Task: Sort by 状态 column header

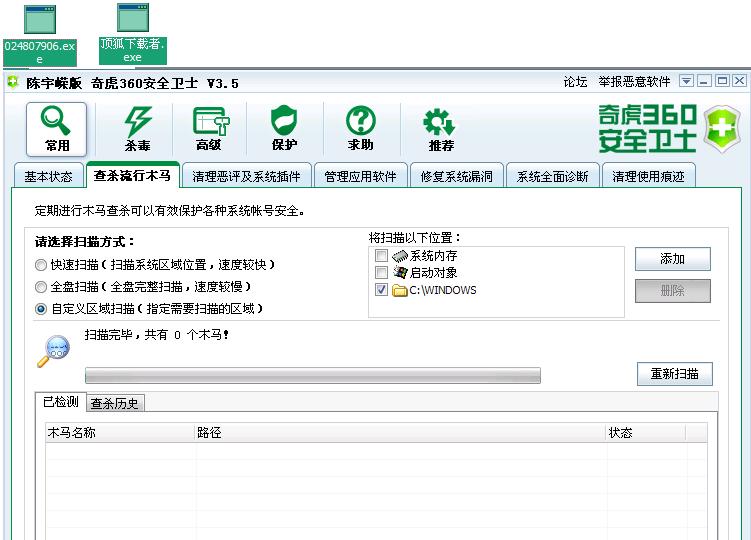Action: click(x=645, y=433)
